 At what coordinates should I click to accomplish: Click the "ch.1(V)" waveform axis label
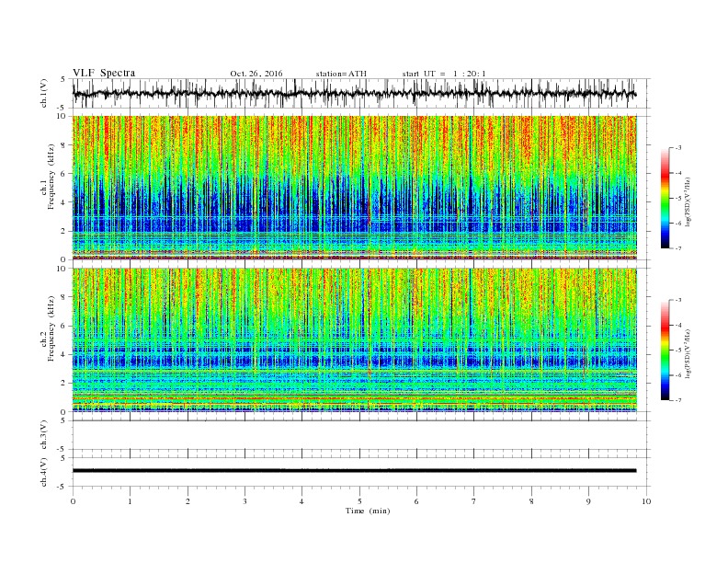[x=44, y=93]
